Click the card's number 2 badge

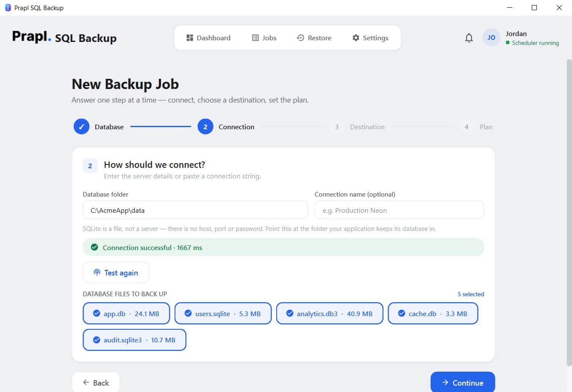[90, 166]
